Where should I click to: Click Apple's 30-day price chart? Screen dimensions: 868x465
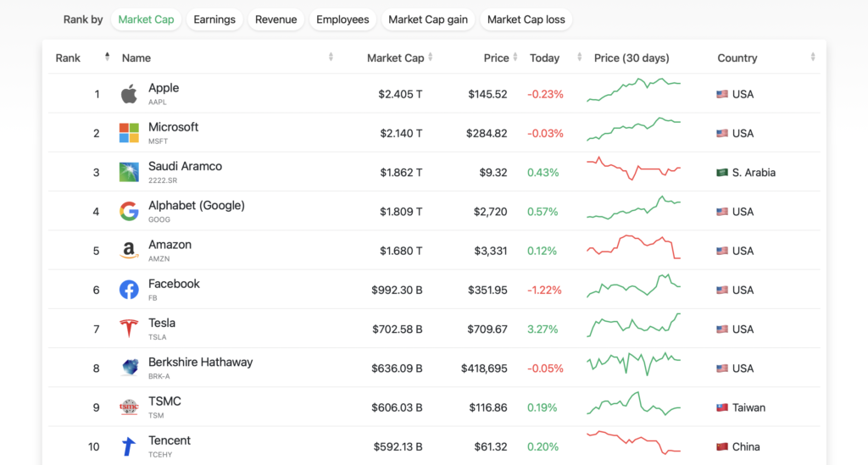click(634, 90)
